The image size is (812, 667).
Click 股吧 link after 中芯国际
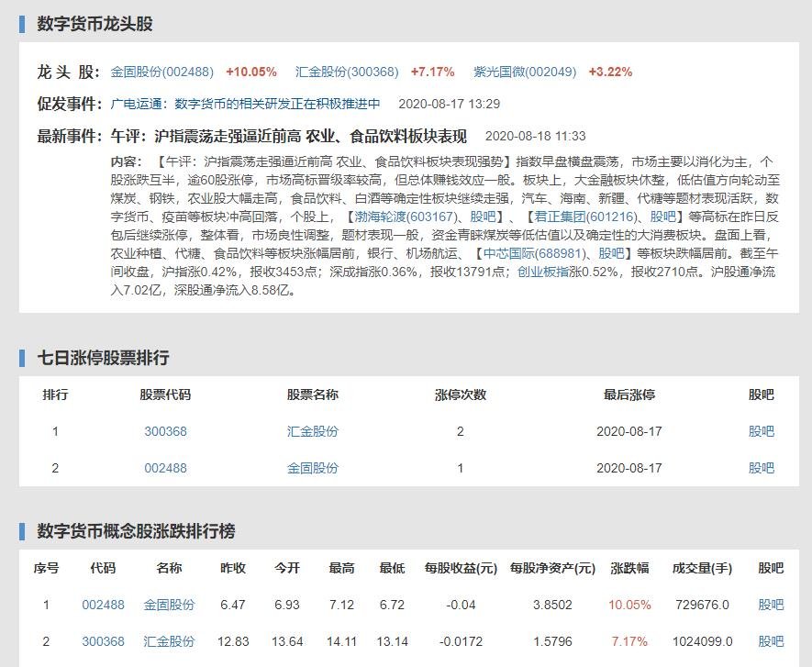point(612,253)
